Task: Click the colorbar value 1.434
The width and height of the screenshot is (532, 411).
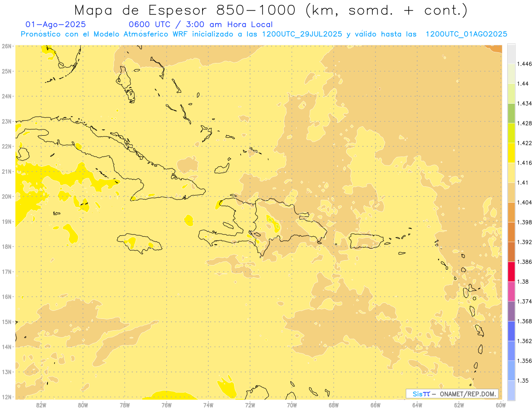Action: click(525, 103)
